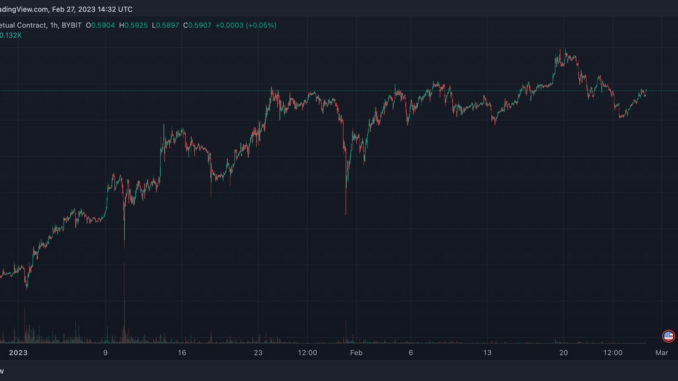This screenshot has height=381, width=678.
Task: Click the +0.0003 (+0.05%) change value
Action: click(246, 26)
